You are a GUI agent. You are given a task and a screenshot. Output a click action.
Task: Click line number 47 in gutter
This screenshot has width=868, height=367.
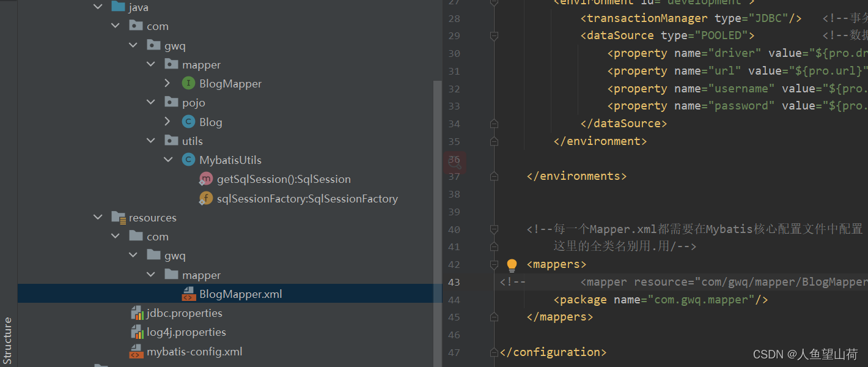point(454,352)
